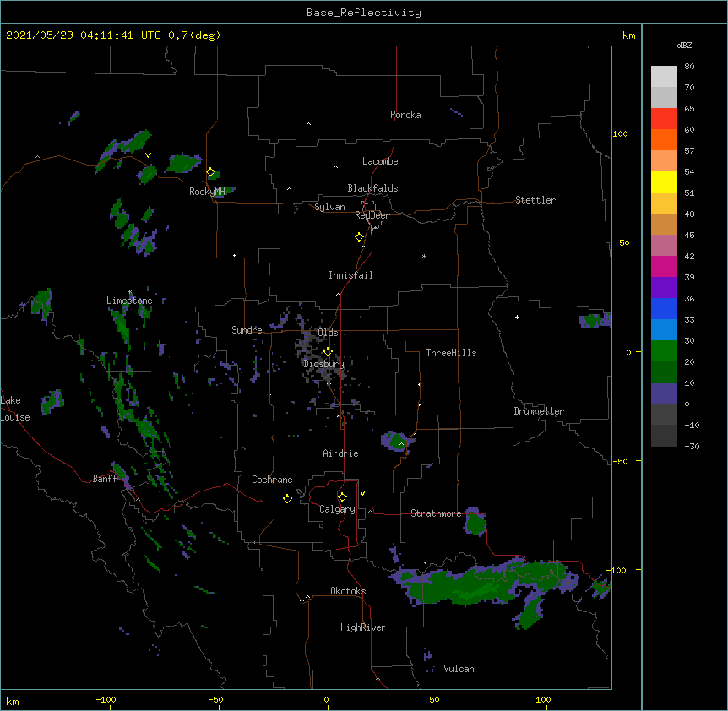
Task: Select the Sylvan map label
Action: point(329,207)
